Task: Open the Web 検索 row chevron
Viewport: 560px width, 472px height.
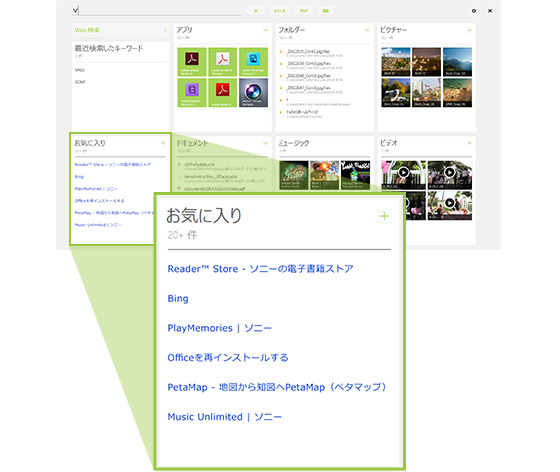Action: 165,30
